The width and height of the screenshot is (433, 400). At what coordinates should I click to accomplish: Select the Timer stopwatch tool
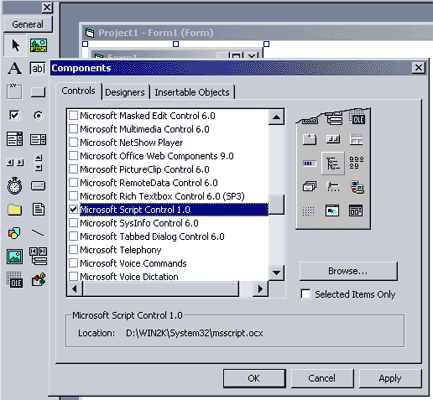point(15,186)
